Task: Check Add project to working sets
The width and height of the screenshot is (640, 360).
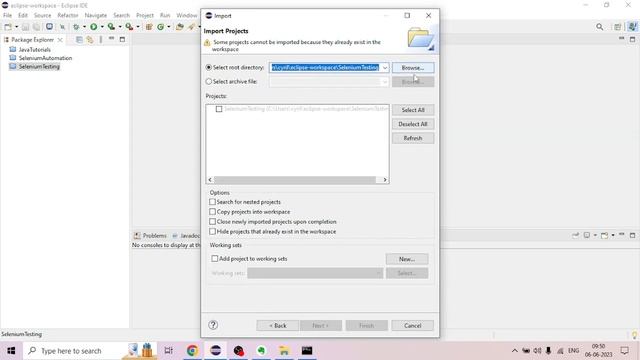Action: point(215,258)
